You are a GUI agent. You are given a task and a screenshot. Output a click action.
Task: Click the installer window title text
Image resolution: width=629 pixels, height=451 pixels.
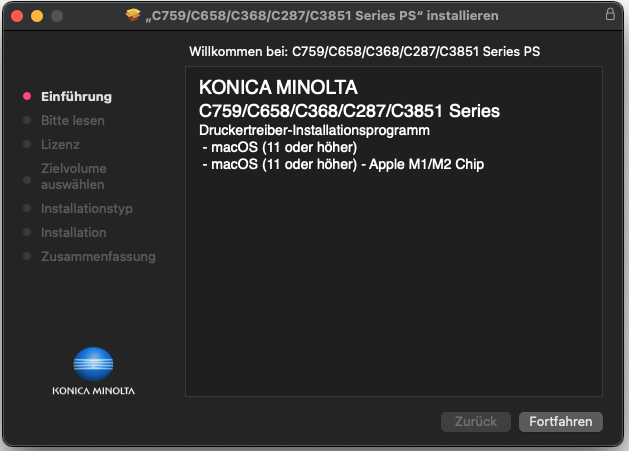(x=322, y=16)
